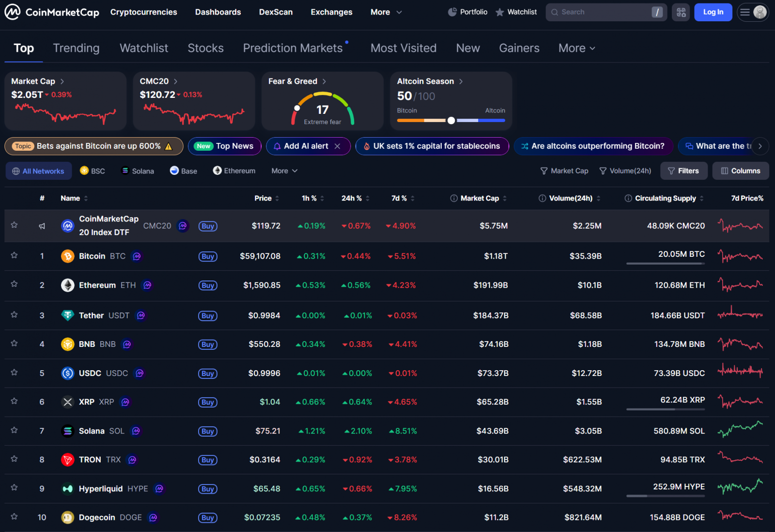Switch to the Trending tab
775x532 pixels.
tap(76, 48)
